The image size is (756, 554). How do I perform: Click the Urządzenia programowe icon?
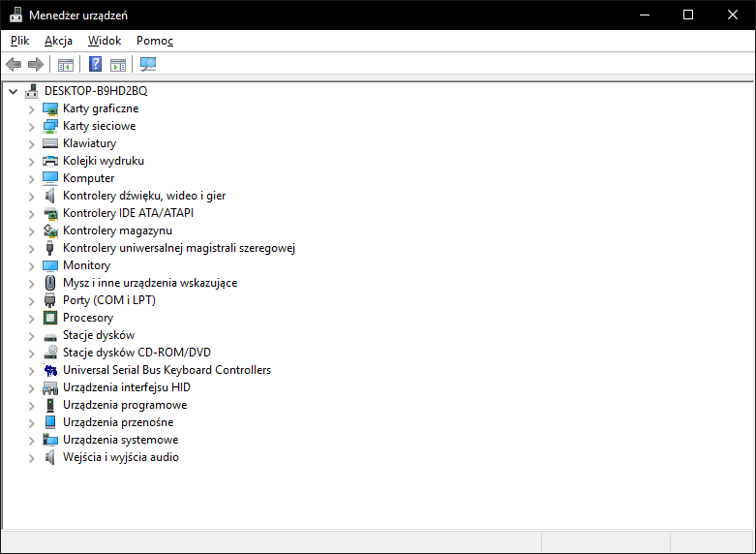[50, 405]
